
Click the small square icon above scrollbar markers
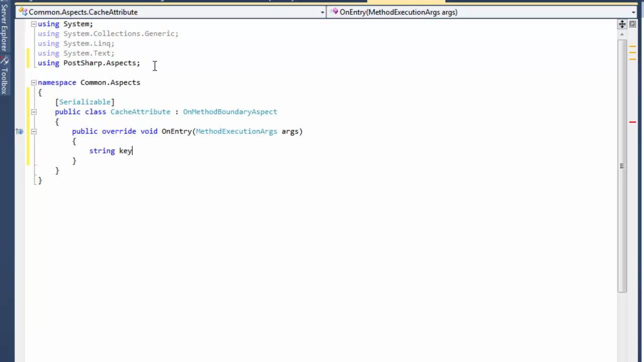click(x=632, y=24)
